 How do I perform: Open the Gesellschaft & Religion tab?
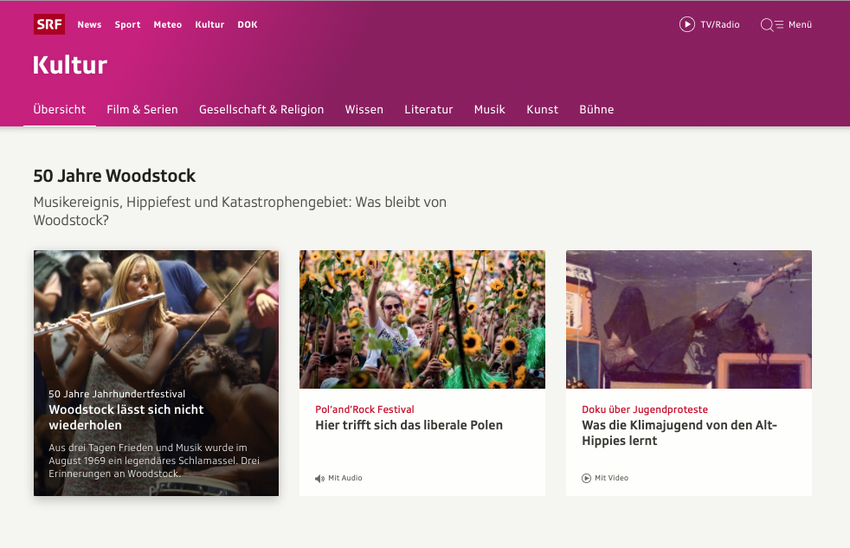pos(261,109)
